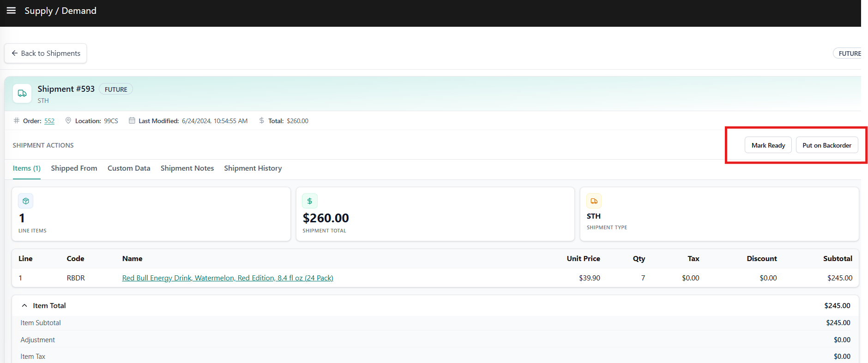The image size is (868, 363).
Task: Click the shipment truck icon beside Shipment #593
Action: tap(22, 93)
